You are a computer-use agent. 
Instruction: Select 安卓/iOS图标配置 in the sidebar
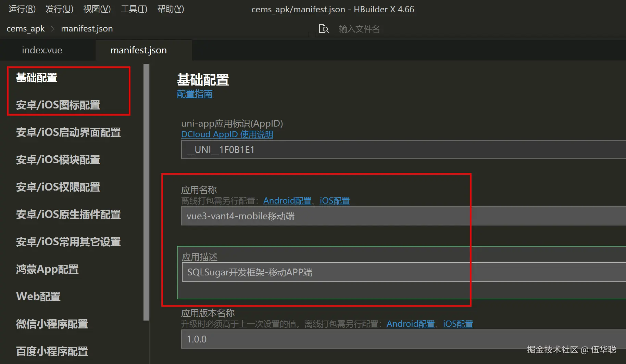pos(58,105)
